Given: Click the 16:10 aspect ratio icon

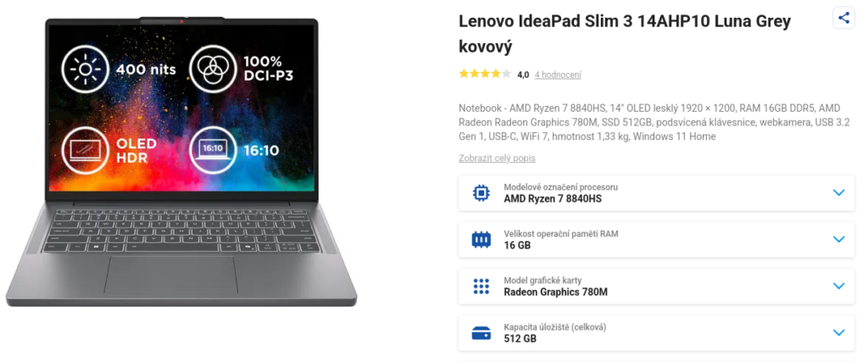Looking at the screenshot, I should (x=213, y=150).
